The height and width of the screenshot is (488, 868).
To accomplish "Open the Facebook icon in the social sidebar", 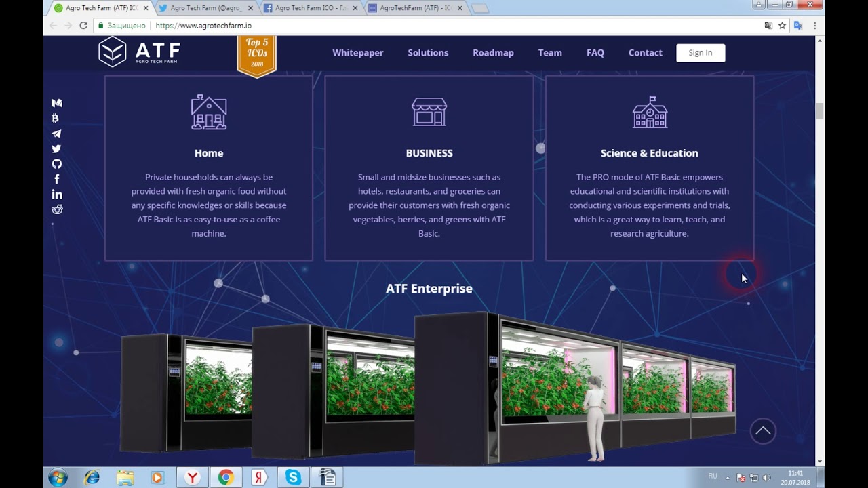I will pyautogui.click(x=56, y=179).
